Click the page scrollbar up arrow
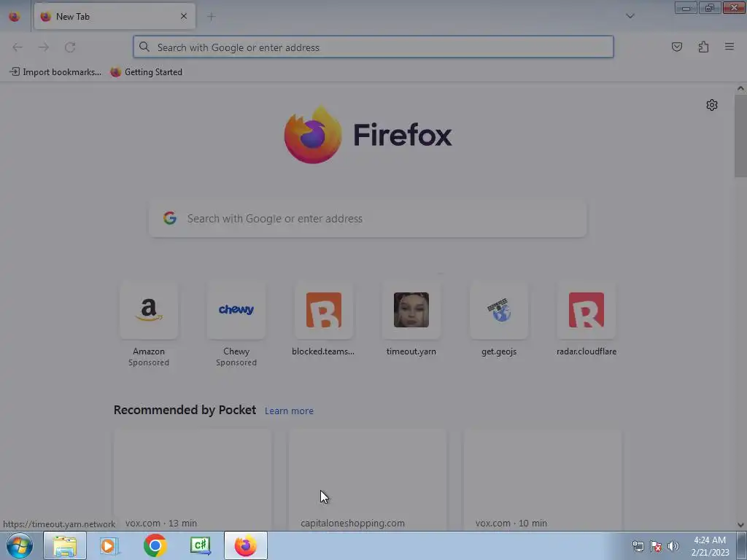 740,88
